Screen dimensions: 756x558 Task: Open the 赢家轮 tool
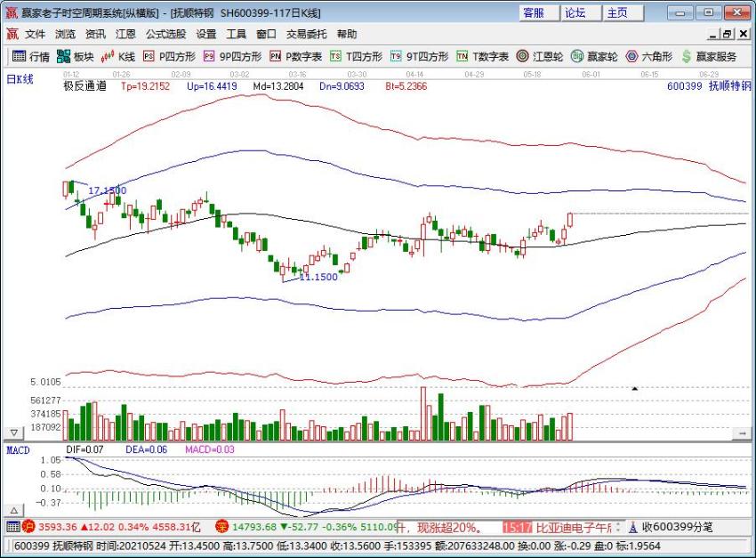click(x=594, y=57)
